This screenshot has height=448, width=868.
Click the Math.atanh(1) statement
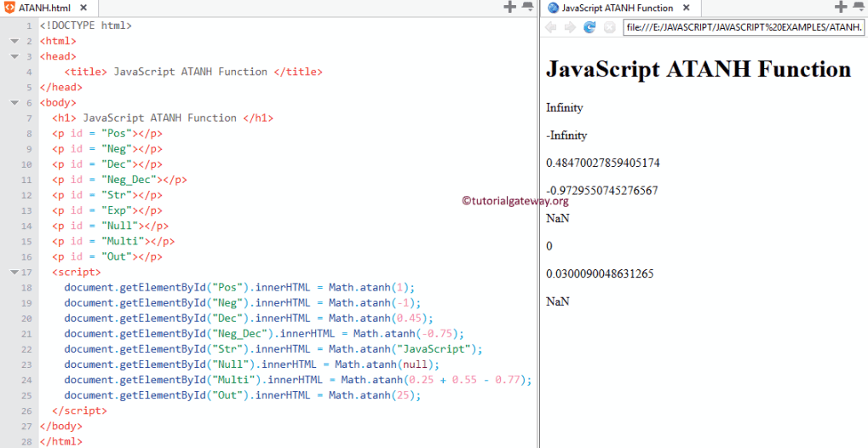(x=239, y=287)
